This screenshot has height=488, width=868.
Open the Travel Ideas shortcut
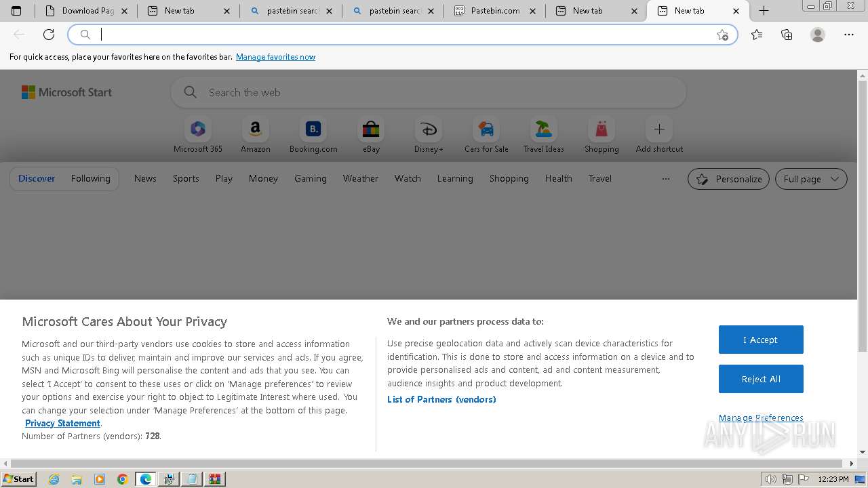click(x=544, y=135)
